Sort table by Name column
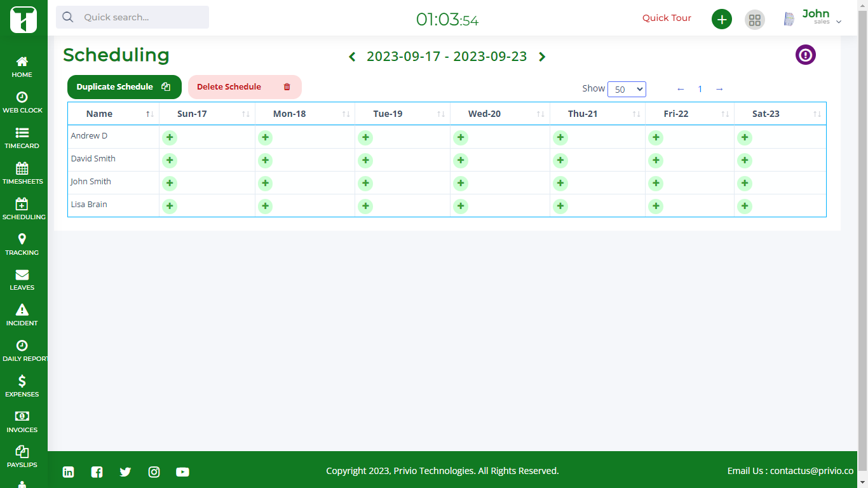This screenshot has width=868, height=488. pyautogui.click(x=113, y=114)
